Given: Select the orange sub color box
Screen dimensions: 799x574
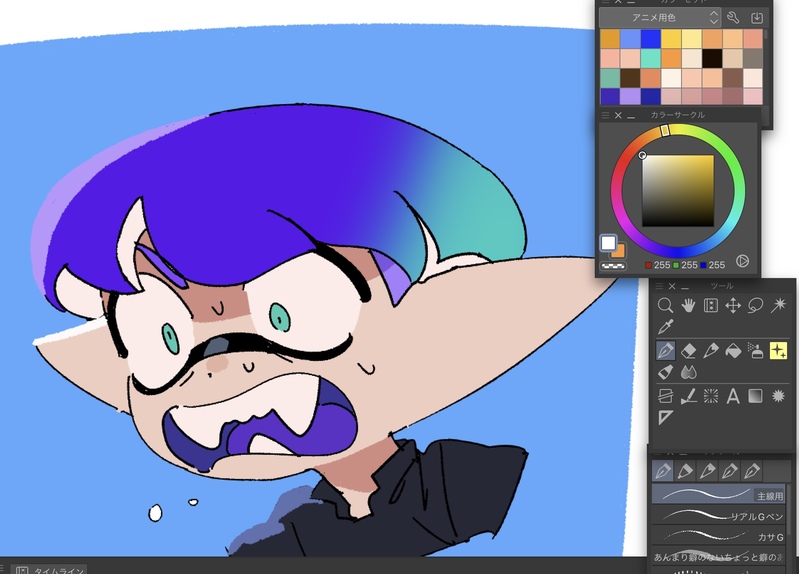Looking at the screenshot, I should click(x=620, y=252).
